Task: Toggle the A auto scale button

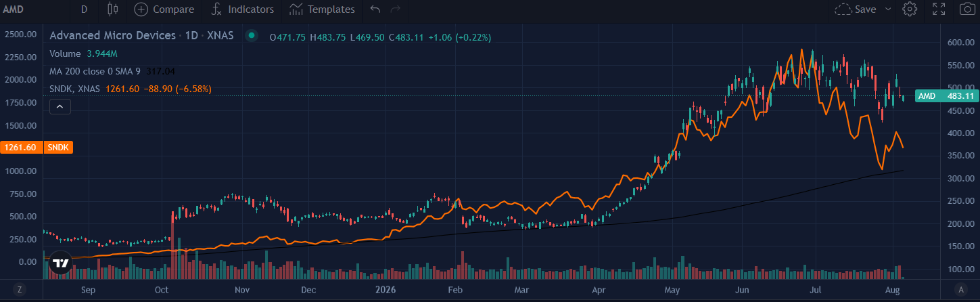Action: tap(960, 289)
